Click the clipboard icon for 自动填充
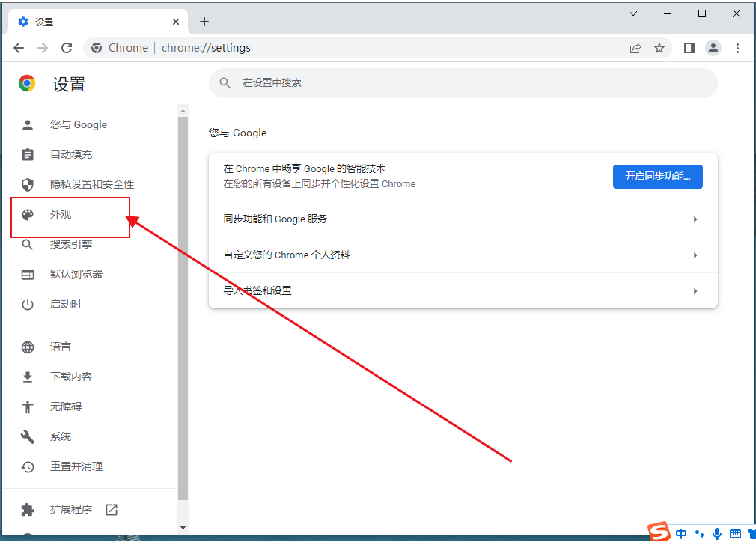The width and height of the screenshot is (756, 542). coord(28,154)
